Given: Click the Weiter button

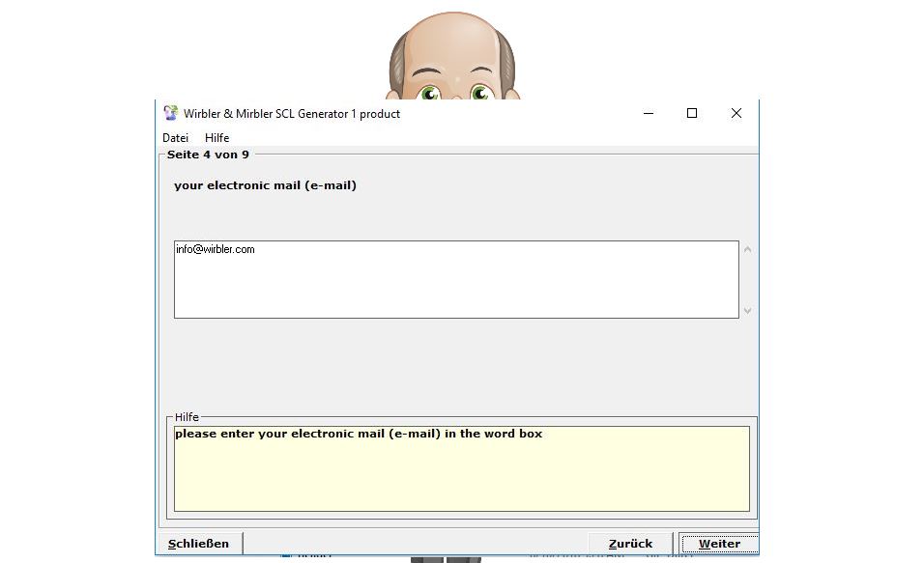Looking at the screenshot, I should tap(719, 544).
